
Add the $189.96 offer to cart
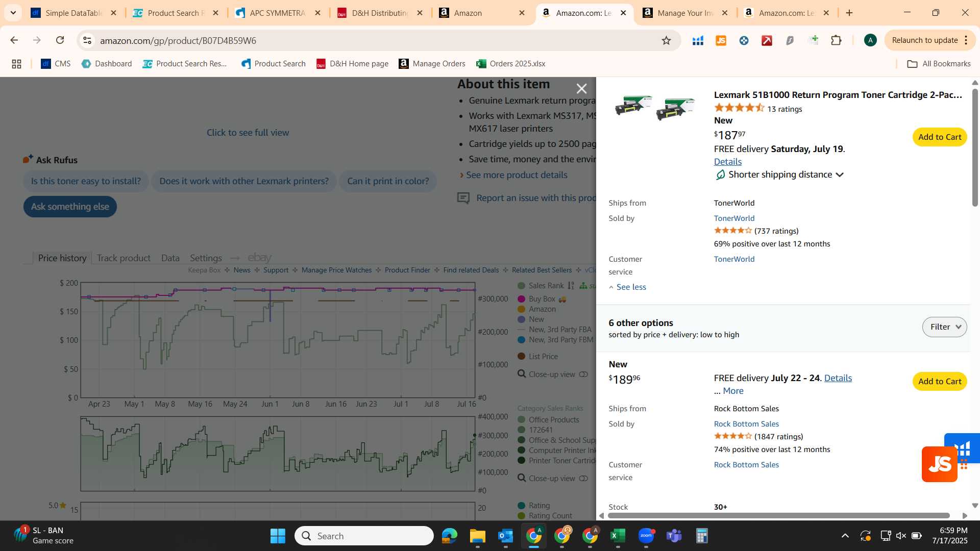[x=939, y=382]
